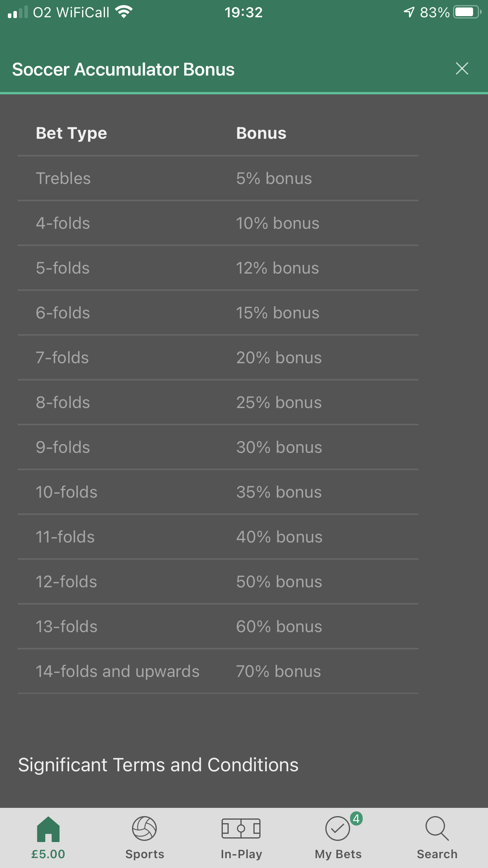Select the Trebles 5% bonus row
The width and height of the screenshot is (488, 868).
pyautogui.click(x=218, y=178)
